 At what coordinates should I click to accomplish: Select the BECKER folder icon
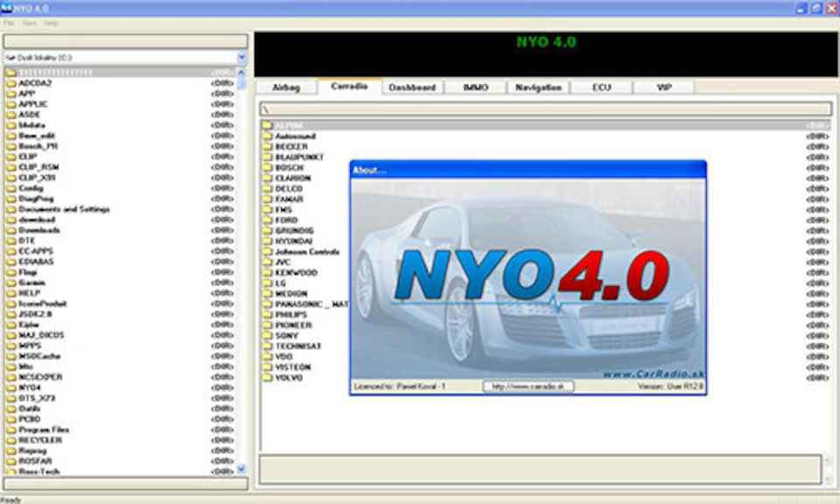(268, 147)
